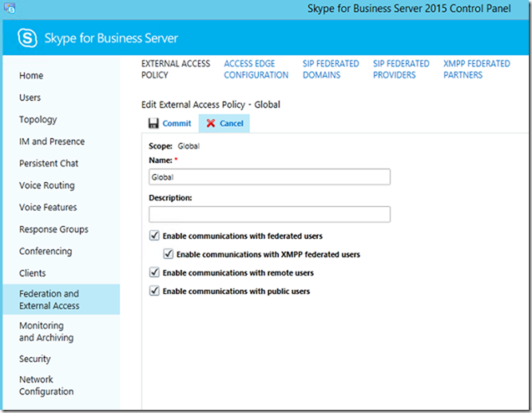The height and width of the screenshot is (413, 532).
Task: Commit the policy changes
Action: pos(170,123)
